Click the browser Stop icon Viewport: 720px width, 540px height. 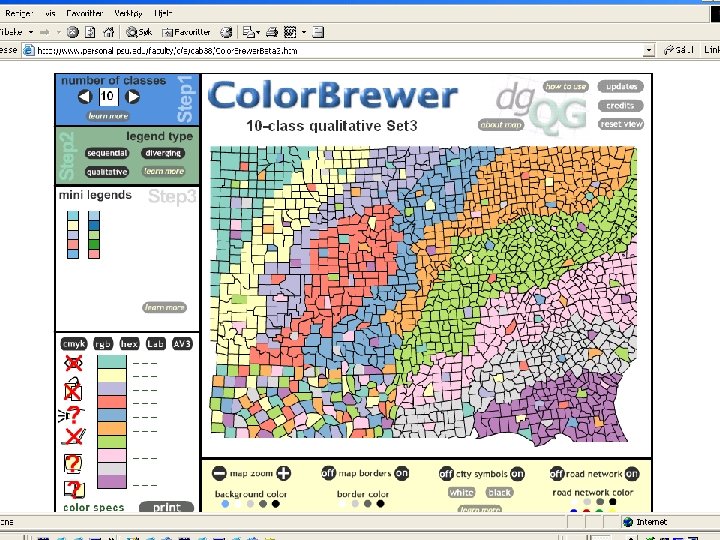coord(73,32)
